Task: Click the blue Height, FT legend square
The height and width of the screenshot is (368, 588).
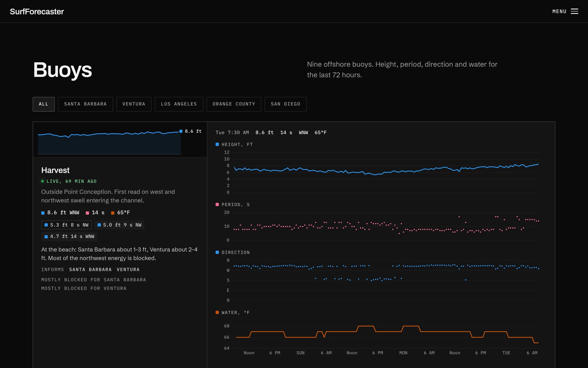Action: click(217, 145)
